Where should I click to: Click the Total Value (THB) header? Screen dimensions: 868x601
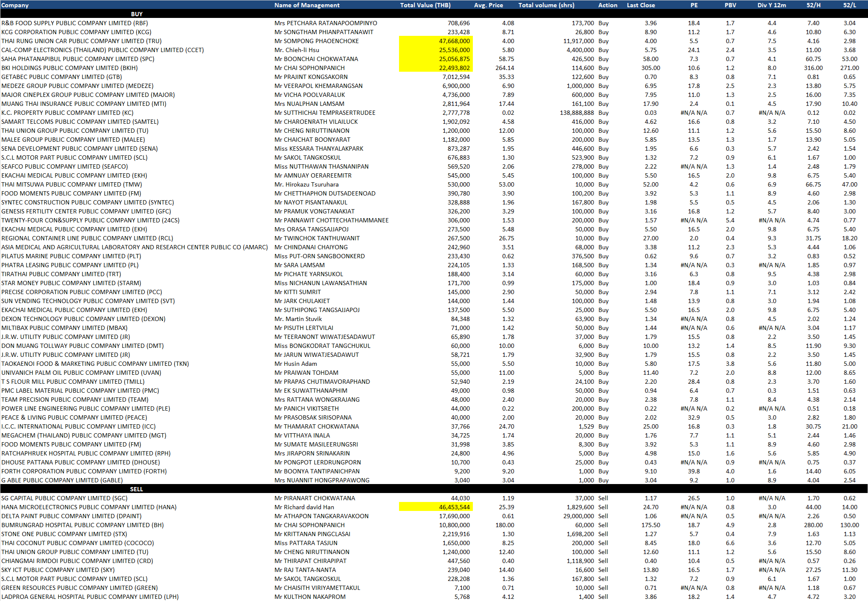pos(425,5)
